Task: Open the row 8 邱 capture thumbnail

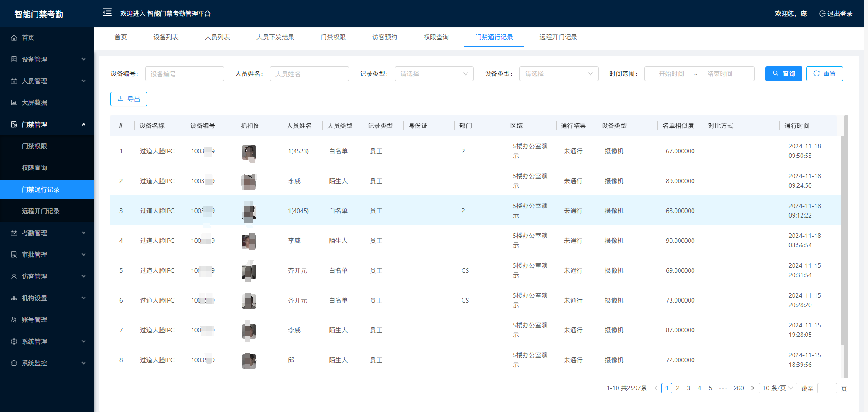Action: (x=249, y=361)
